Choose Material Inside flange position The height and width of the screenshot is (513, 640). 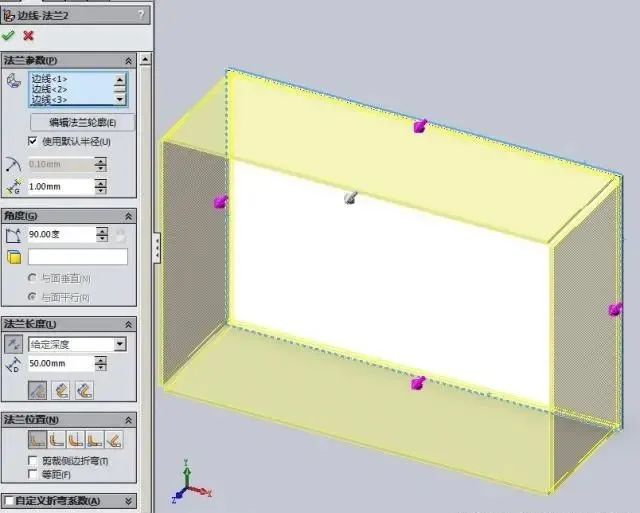38,440
